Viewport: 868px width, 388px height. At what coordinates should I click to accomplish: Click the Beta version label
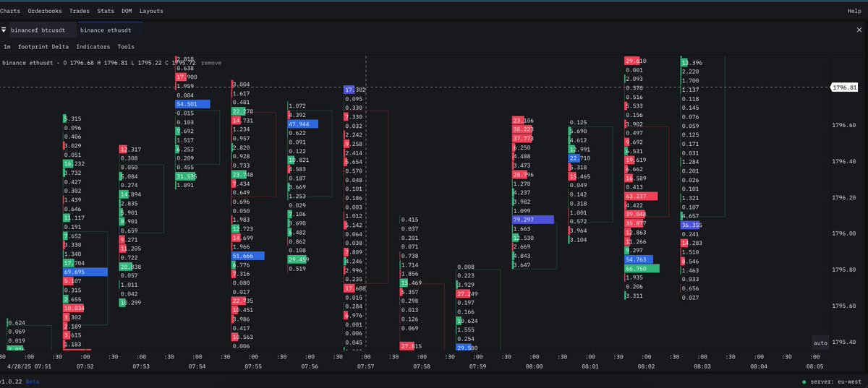click(x=33, y=381)
